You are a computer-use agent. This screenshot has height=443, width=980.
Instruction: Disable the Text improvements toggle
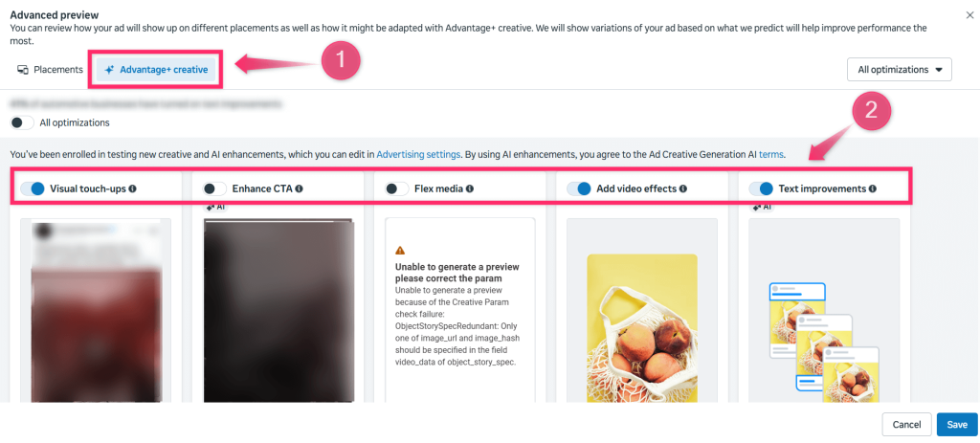(761, 188)
